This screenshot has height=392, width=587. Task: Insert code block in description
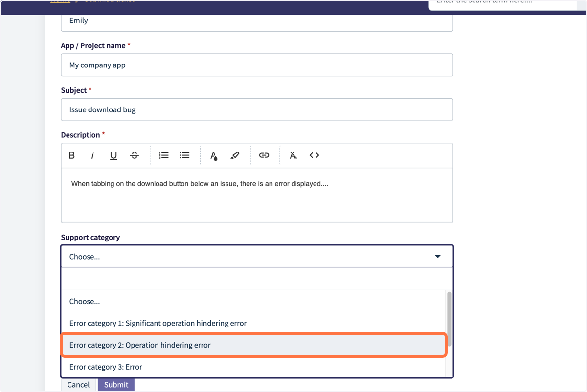pos(314,155)
